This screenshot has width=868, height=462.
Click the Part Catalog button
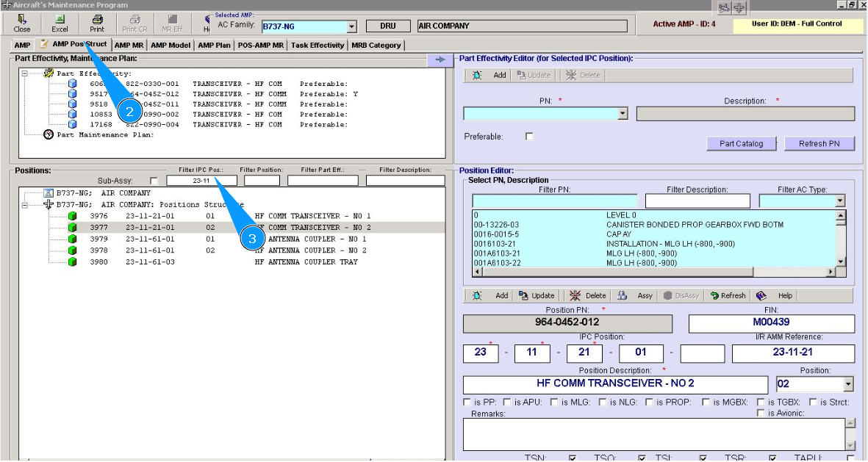740,144
